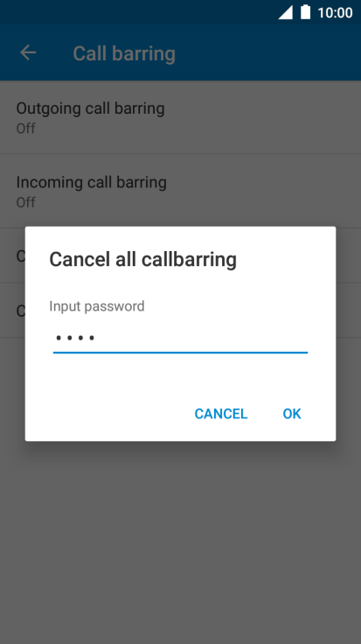This screenshot has width=361, height=644.
Task: Dismiss the dialog using the CANCEL button
Action: click(220, 414)
